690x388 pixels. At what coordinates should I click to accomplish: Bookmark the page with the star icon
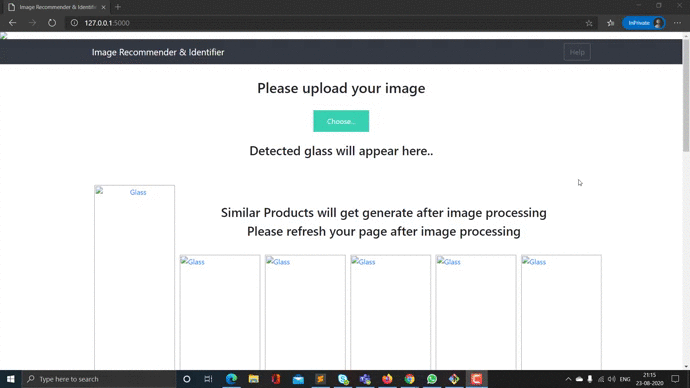pyautogui.click(x=589, y=23)
